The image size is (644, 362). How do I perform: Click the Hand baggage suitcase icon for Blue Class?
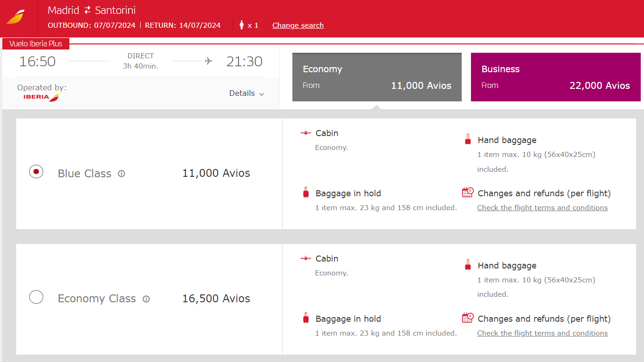click(468, 139)
